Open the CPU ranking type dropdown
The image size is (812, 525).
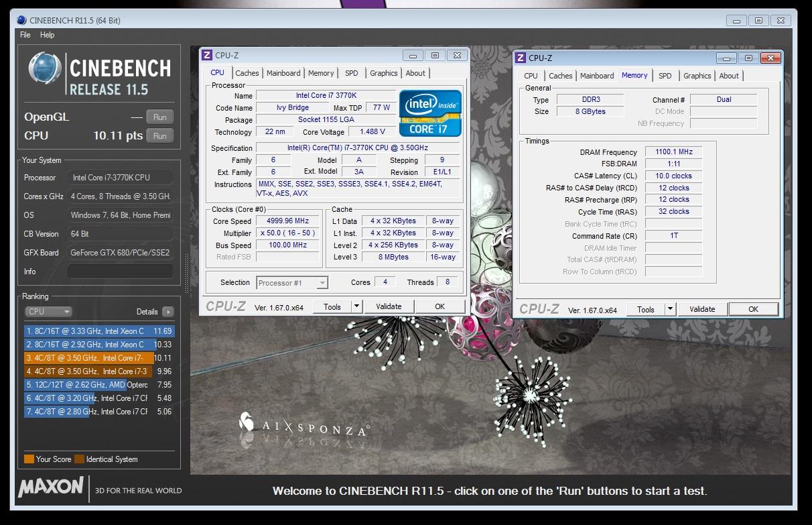click(x=48, y=312)
